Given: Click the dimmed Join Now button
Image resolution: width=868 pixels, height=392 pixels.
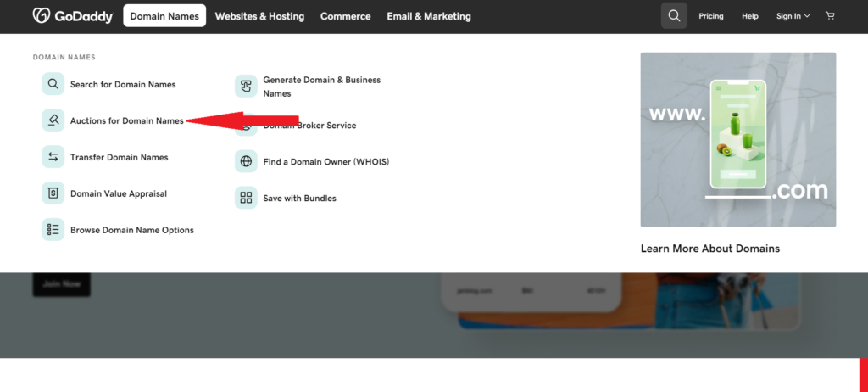Looking at the screenshot, I should 61,284.
